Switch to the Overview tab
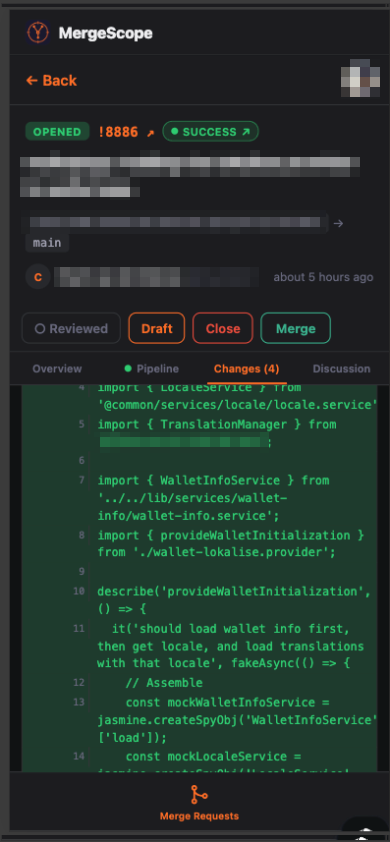 [57, 369]
